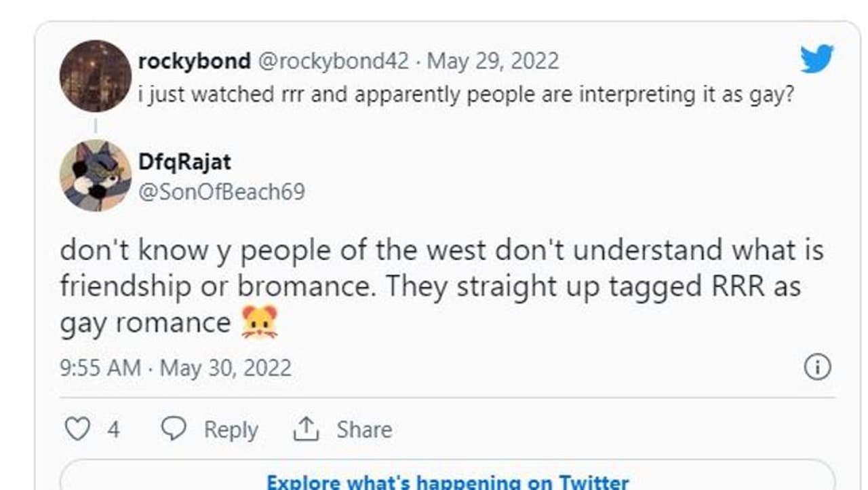Open rockybond's profile picture
The image size is (868, 490).
click(x=95, y=75)
